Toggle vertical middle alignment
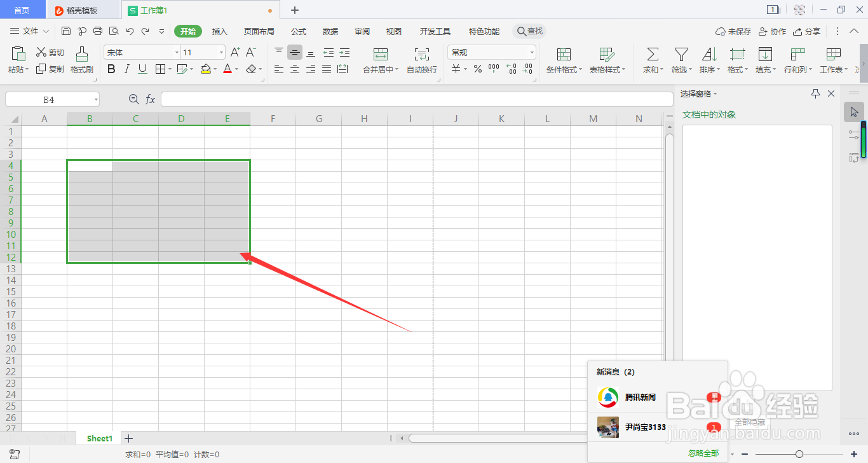The height and width of the screenshot is (463, 868). 295,52
